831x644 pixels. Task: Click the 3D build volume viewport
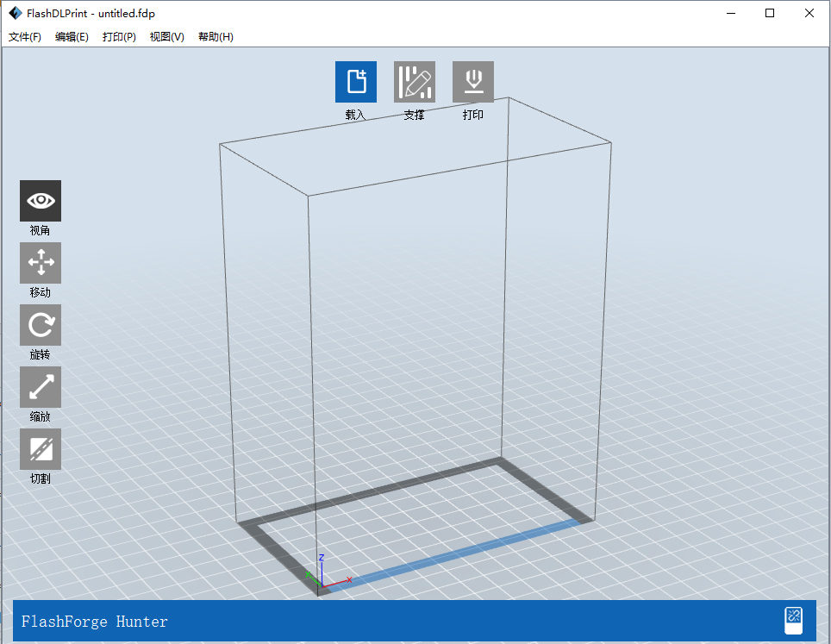(x=415, y=345)
